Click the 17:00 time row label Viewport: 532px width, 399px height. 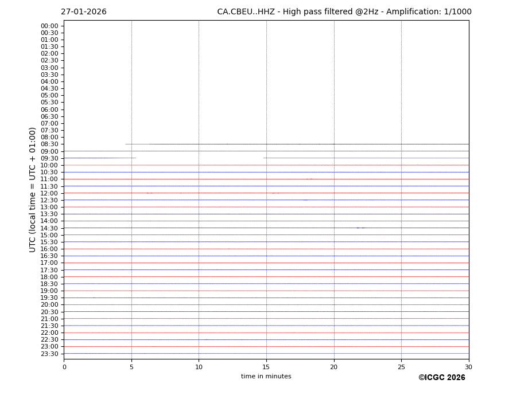click(x=49, y=263)
